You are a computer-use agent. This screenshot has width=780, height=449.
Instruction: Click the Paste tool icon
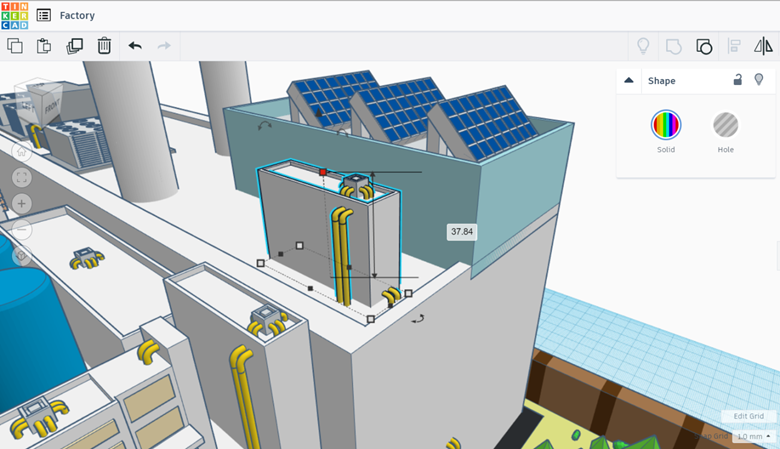point(44,46)
